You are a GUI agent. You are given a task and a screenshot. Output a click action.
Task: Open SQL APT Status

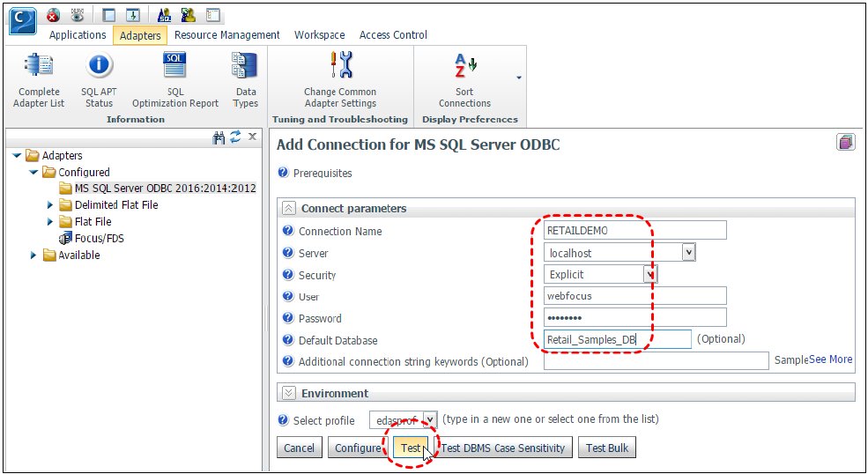click(99, 81)
